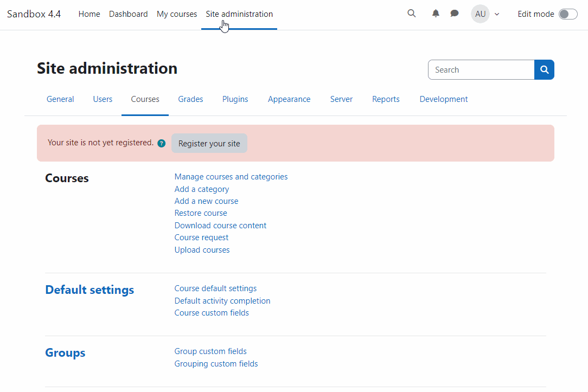The image size is (588, 392).
Task: Click the help icon beside registration notice
Action: (x=162, y=144)
